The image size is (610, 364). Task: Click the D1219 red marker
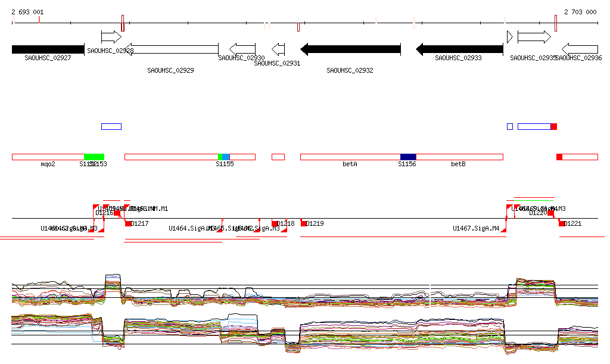click(303, 223)
